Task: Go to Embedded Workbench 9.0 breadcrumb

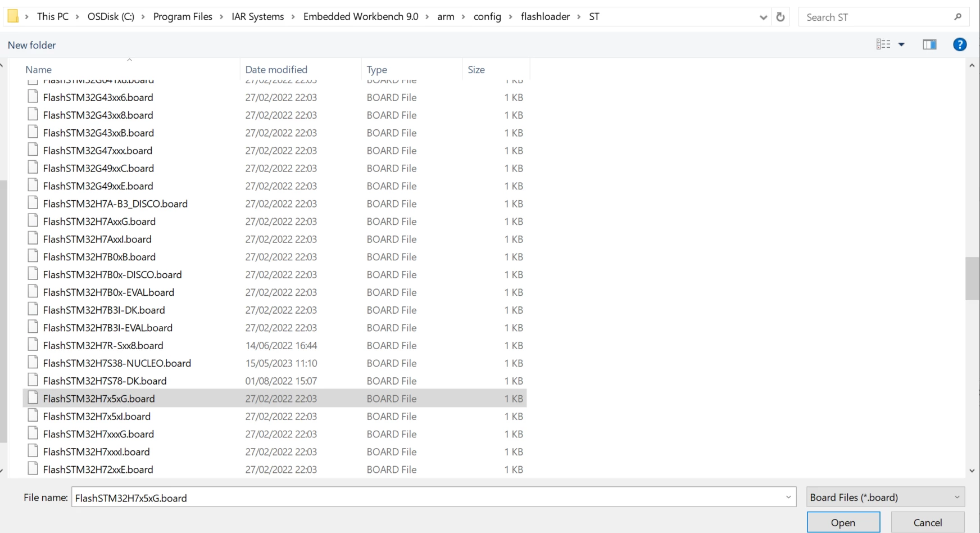Action: tap(361, 17)
